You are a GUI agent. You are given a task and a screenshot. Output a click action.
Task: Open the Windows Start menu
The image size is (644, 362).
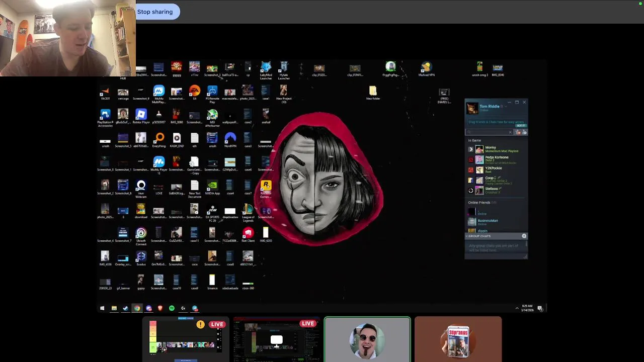coord(102,308)
